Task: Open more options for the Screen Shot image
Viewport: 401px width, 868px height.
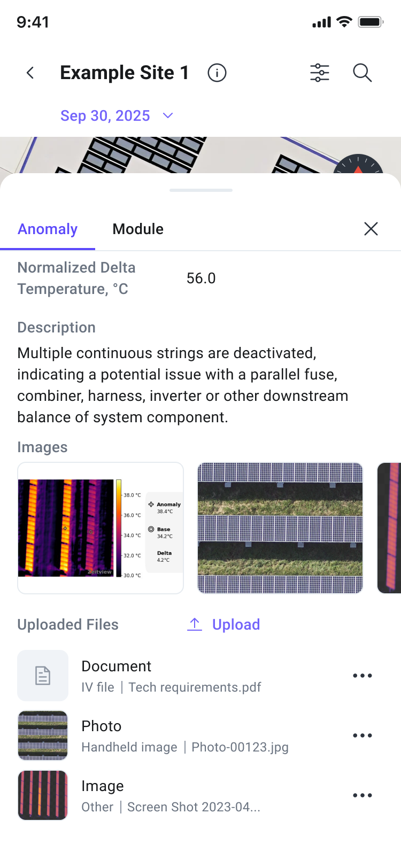Action: (x=363, y=795)
